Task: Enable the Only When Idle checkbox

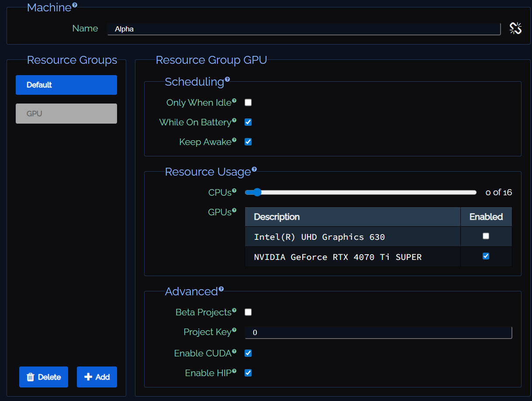Action: pyautogui.click(x=248, y=103)
